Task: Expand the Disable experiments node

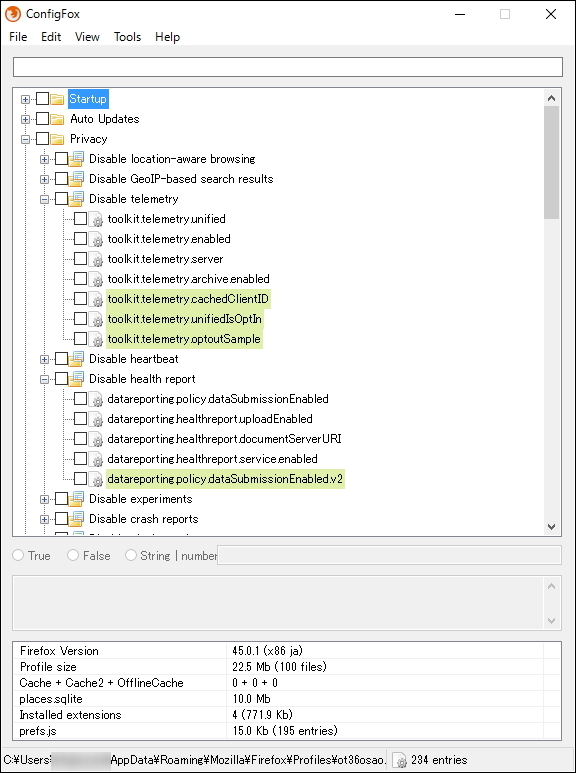Action: click(44, 499)
